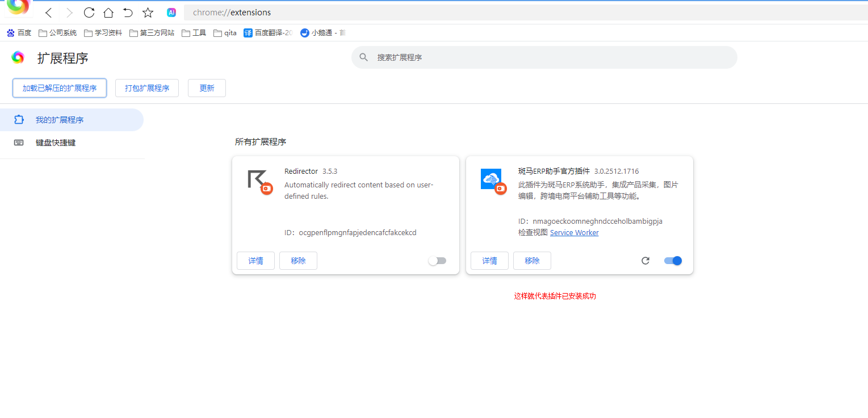Click 详情 for the Redirector extension

[255, 261]
